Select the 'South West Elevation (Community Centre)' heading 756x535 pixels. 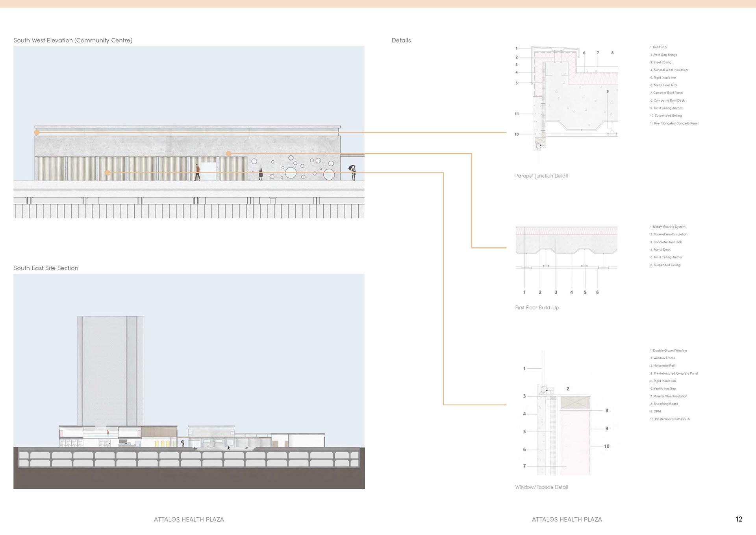[73, 40]
